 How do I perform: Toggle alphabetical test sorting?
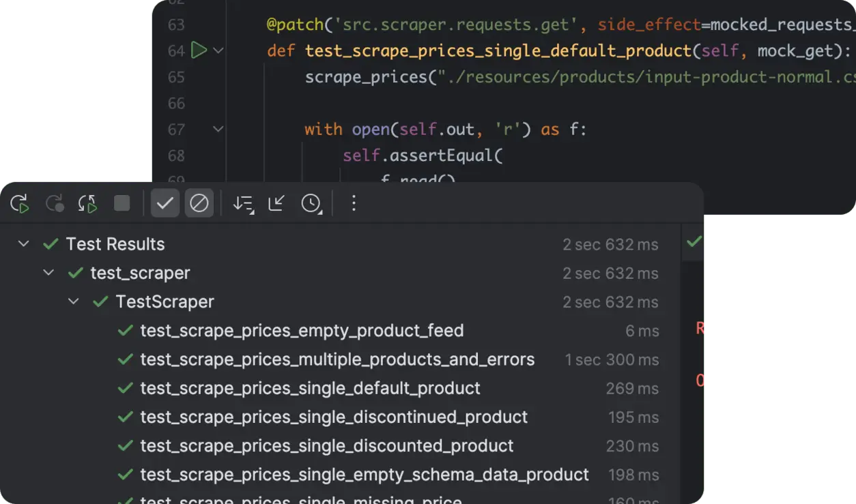242,203
